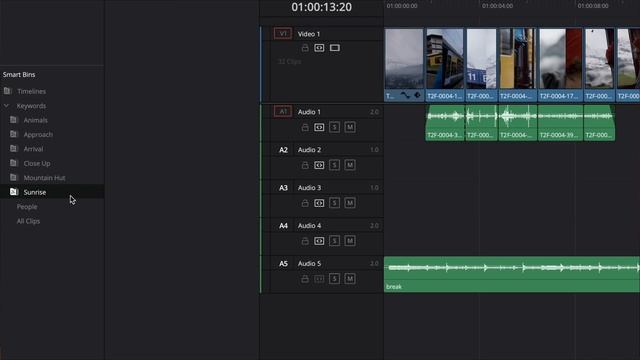640x360 pixels.
Task: Select the first video clip thumbnail
Action: [x=404, y=58]
